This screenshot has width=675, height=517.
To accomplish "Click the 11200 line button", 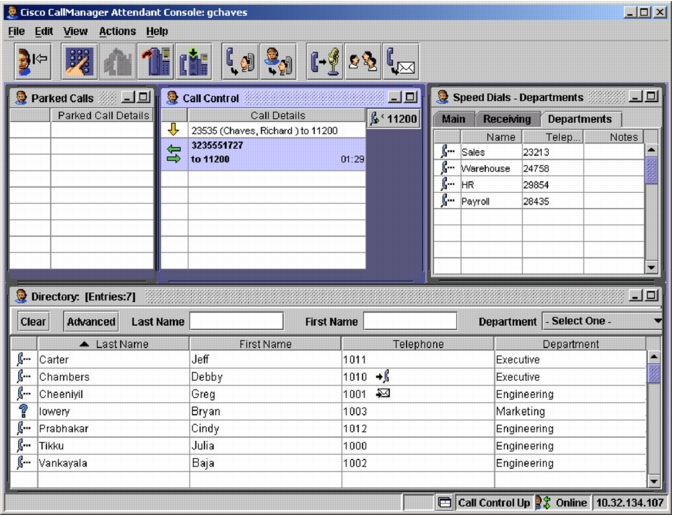I will tap(394, 118).
